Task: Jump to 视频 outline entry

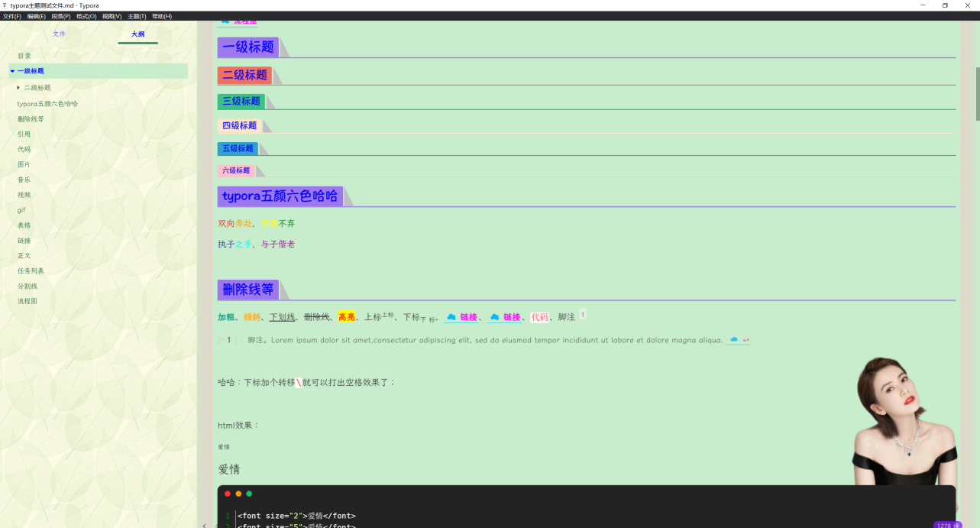Action: [24, 195]
